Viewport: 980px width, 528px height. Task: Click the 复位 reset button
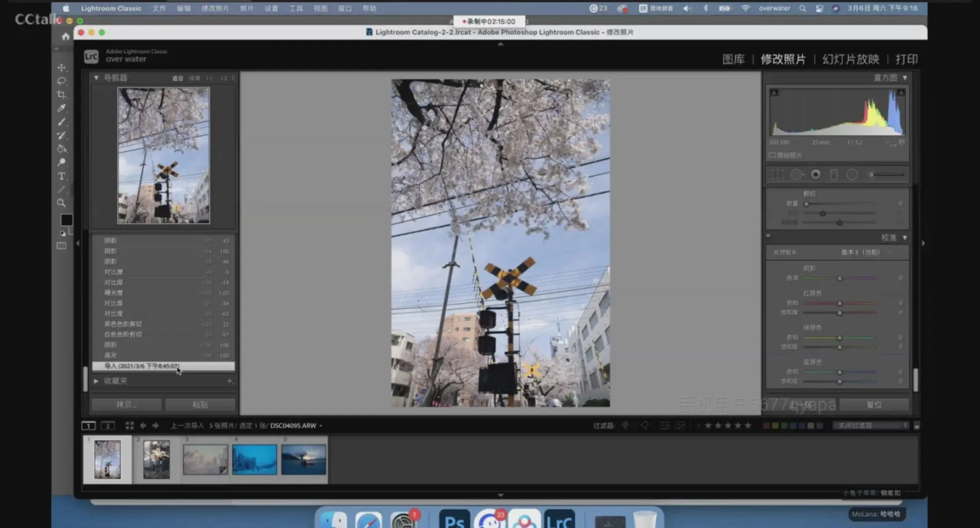(x=874, y=405)
